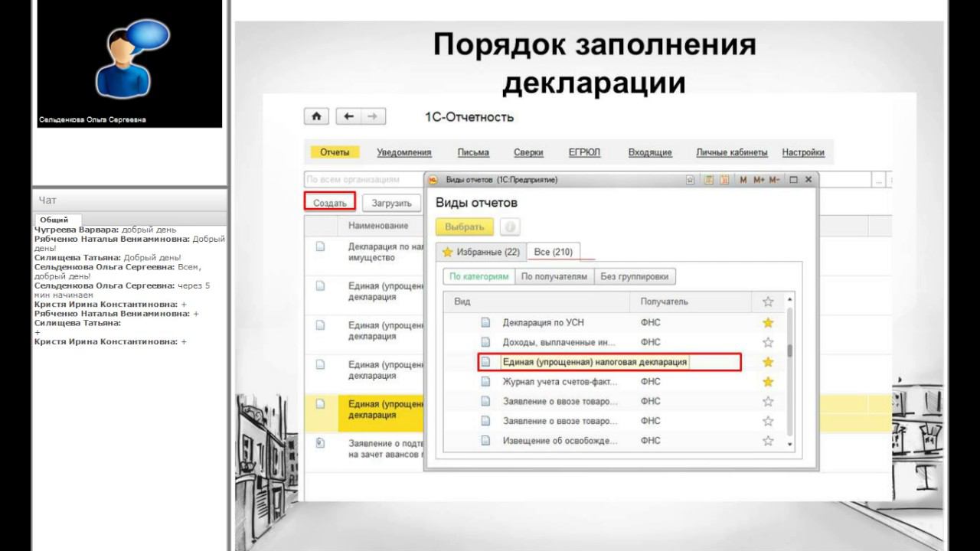Image resolution: width=980 pixels, height=551 pixels.
Task: Select Декларация по УСН row
Action: (615, 322)
